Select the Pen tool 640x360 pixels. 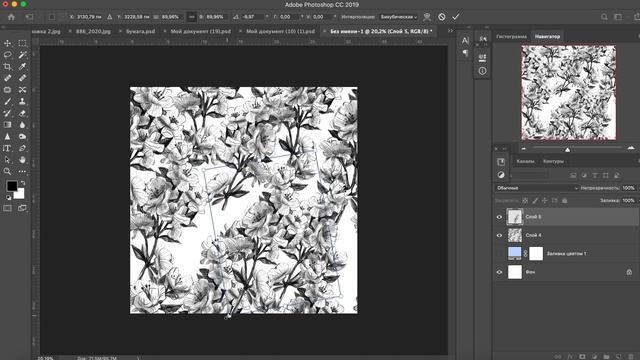pos(22,148)
